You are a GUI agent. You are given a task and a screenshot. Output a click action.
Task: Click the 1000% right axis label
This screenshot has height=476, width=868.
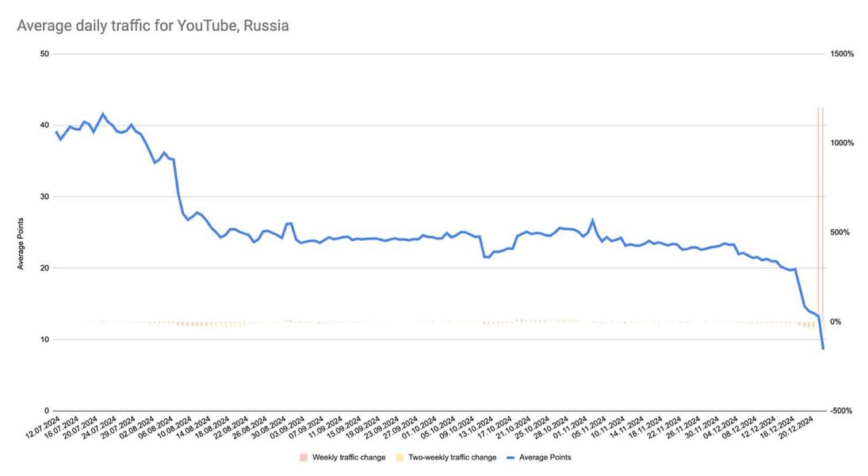tap(841, 144)
